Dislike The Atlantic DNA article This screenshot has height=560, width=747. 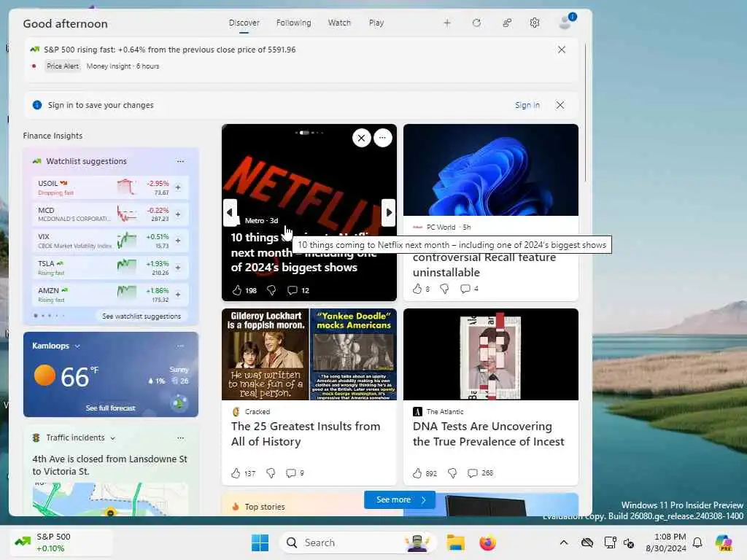tap(452, 472)
